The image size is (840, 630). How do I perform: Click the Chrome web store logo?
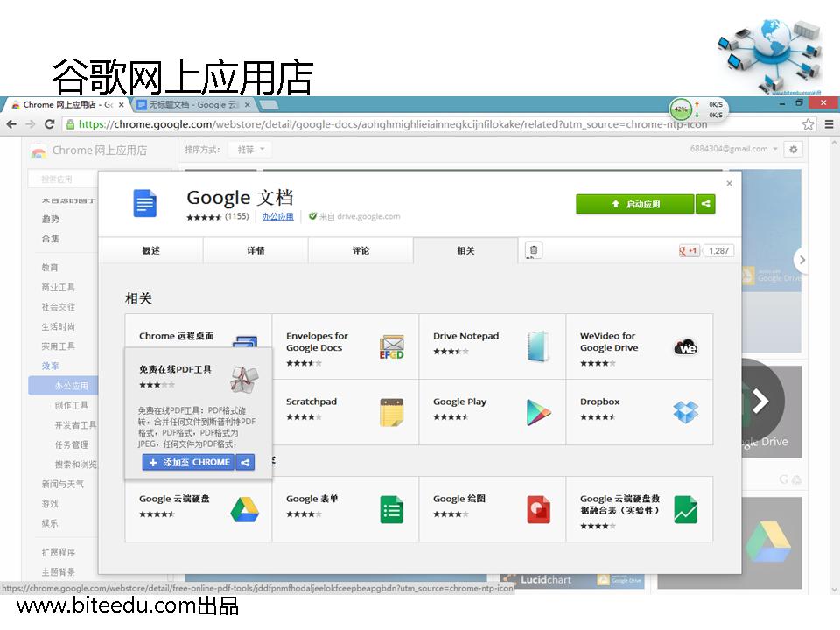[x=38, y=151]
